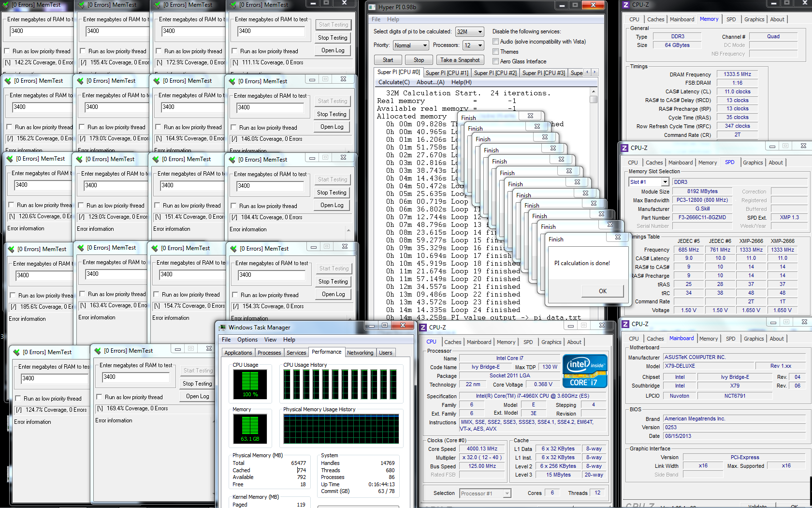Click Open Log in a MemTest window
Image resolution: width=812 pixels, height=508 pixels.
coord(333,50)
